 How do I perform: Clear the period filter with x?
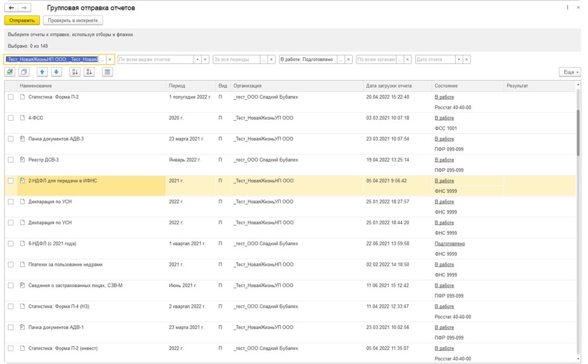pyautogui.click(x=272, y=59)
